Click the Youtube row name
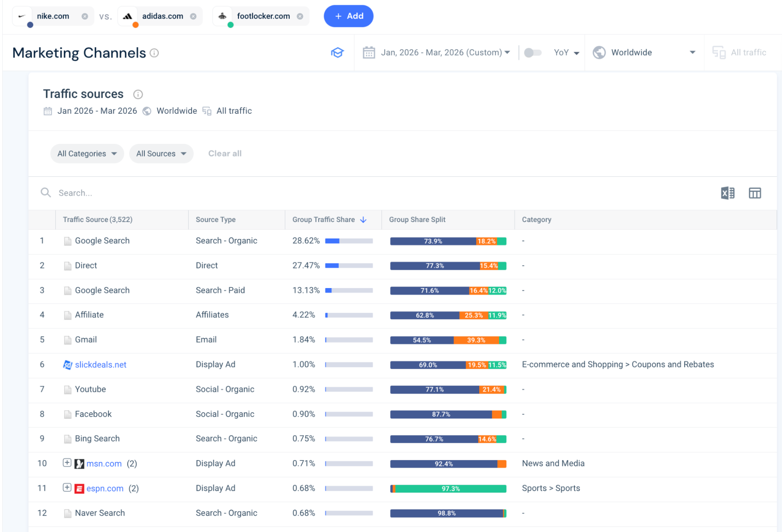 (x=90, y=389)
